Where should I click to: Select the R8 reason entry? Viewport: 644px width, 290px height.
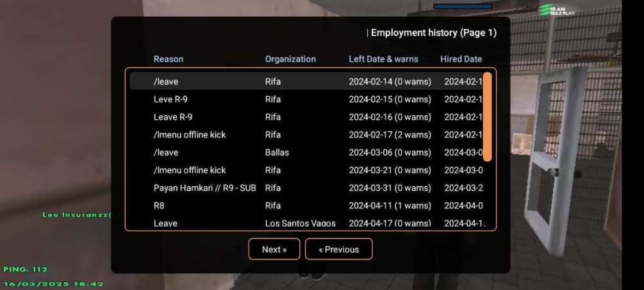[159, 206]
